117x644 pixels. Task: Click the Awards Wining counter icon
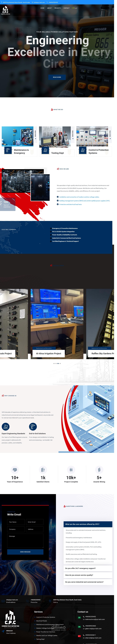coord(99,470)
